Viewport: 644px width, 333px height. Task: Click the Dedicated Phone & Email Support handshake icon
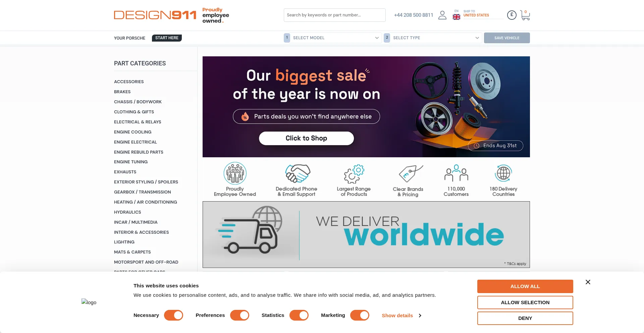pos(297,173)
